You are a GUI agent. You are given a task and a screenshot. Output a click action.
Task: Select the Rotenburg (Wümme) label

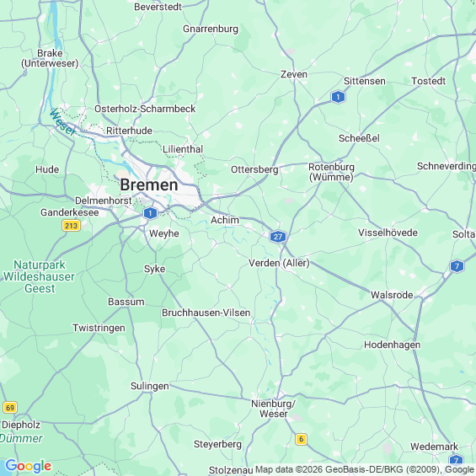point(331,172)
